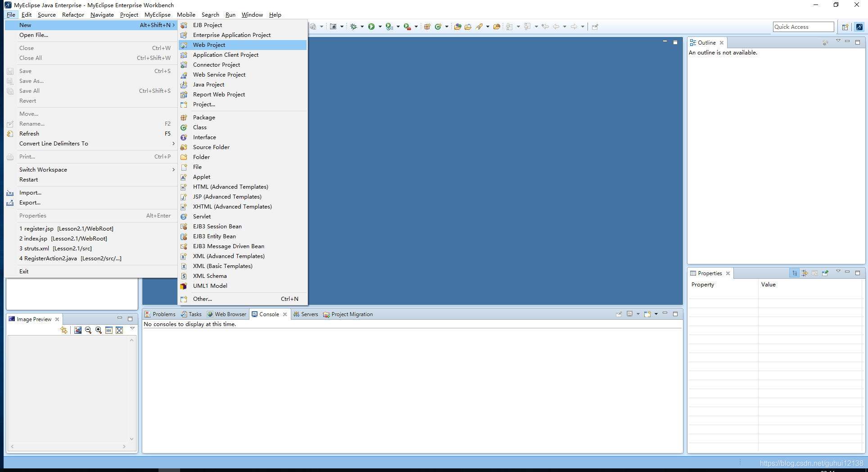Click Display Selected Console icon

[630, 314]
